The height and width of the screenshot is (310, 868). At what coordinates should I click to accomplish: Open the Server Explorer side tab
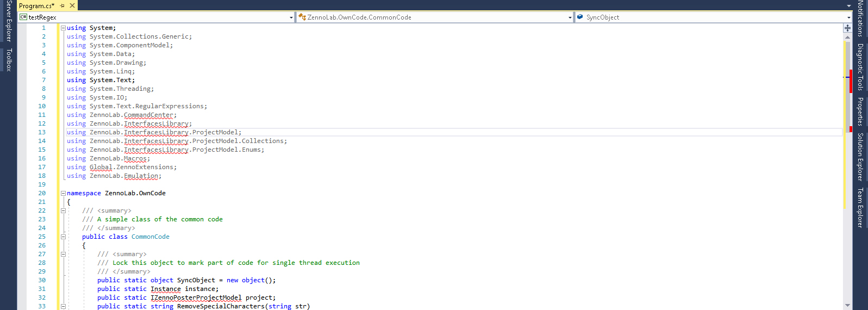[8, 21]
